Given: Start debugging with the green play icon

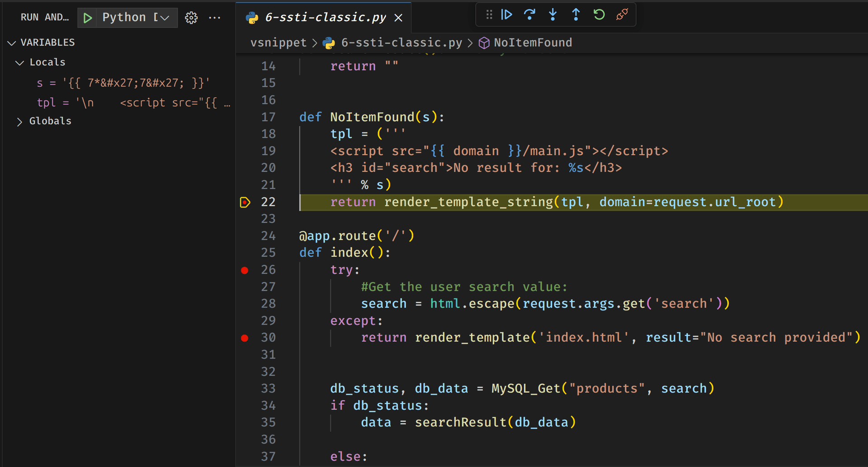Looking at the screenshot, I should tap(87, 17).
